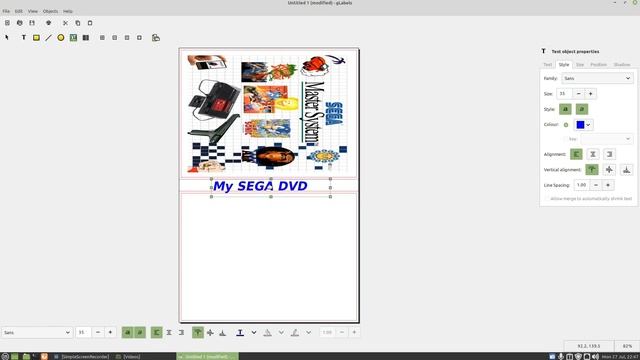The width and height of the screenshot is (640, 360).
Task: Open the Help menu
Action: 68,11
